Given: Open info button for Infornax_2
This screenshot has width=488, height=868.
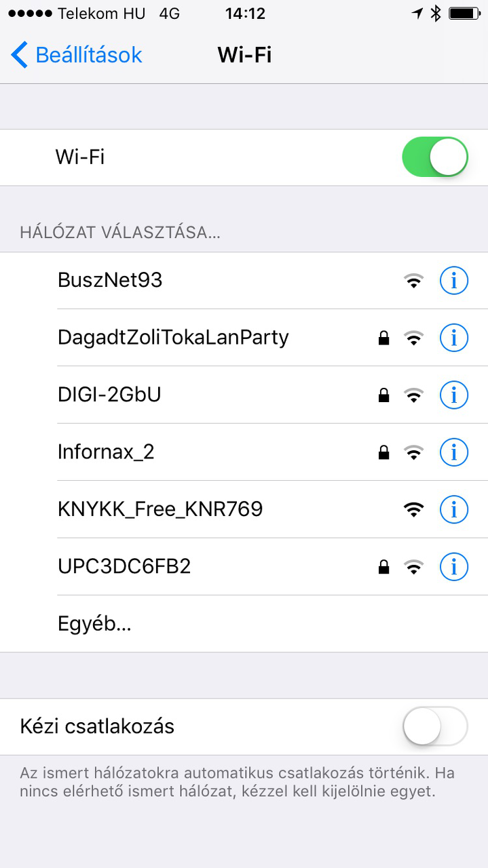Looking at the screenshot, I should (454, 451).
